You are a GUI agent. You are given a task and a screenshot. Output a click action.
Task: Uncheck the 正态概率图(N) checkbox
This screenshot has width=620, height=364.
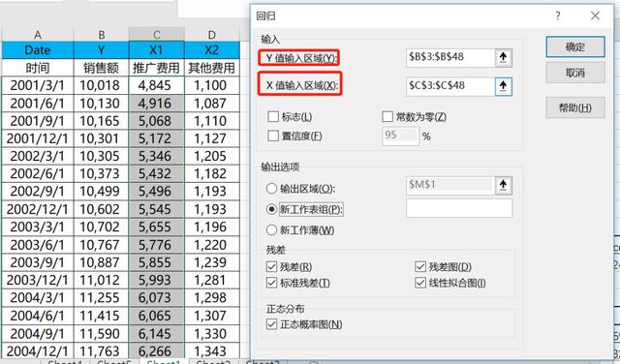click(x=271, y=324)
